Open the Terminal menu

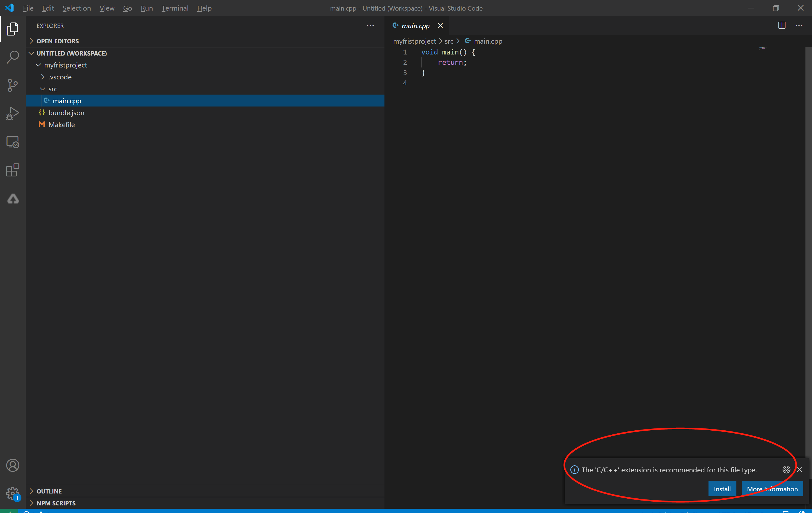click(x=175, y=8)
